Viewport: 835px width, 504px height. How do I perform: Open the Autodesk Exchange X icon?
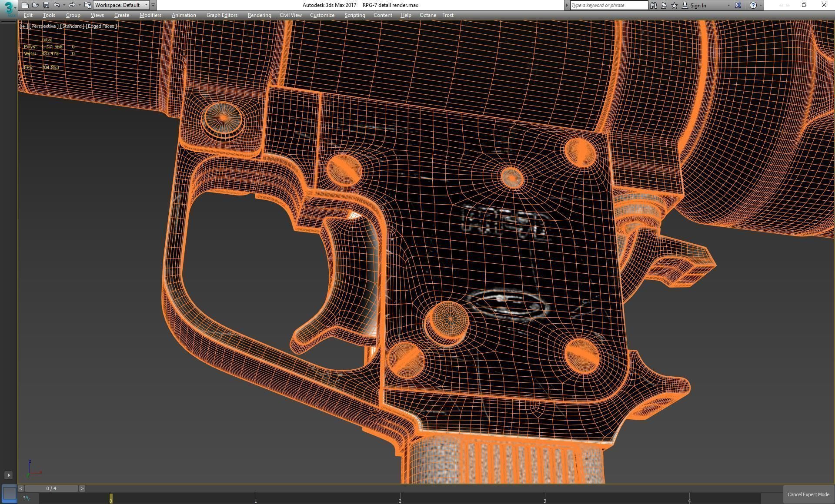(738, 5)
